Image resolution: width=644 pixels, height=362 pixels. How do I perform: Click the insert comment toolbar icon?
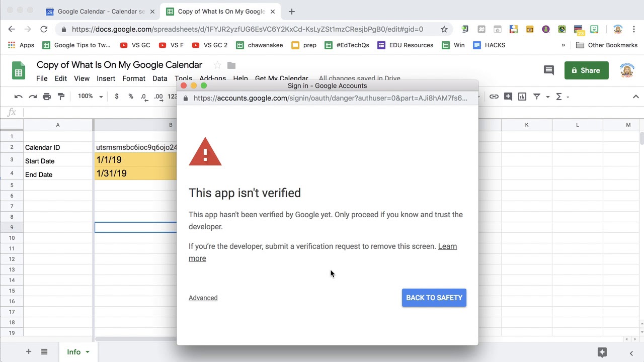tap(508, 97)
